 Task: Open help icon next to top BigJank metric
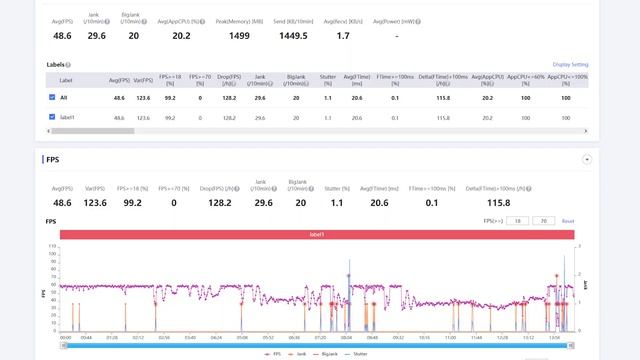(144, 22)
